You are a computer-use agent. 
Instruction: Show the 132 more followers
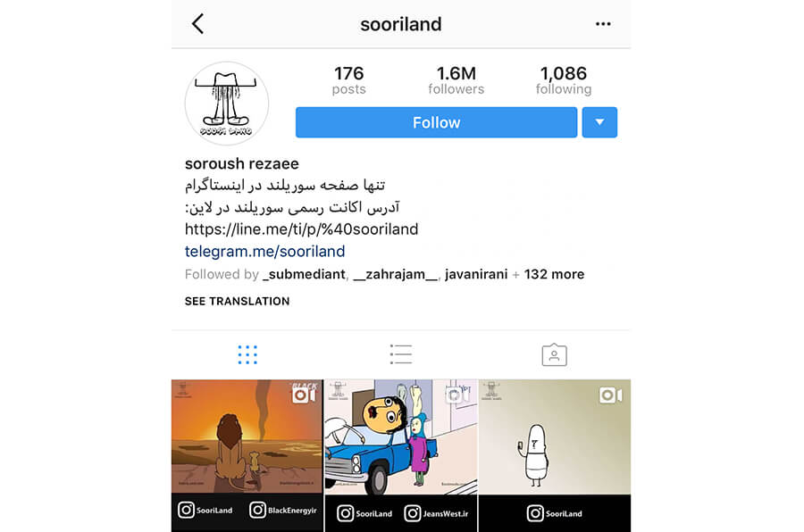click(554, 274)
